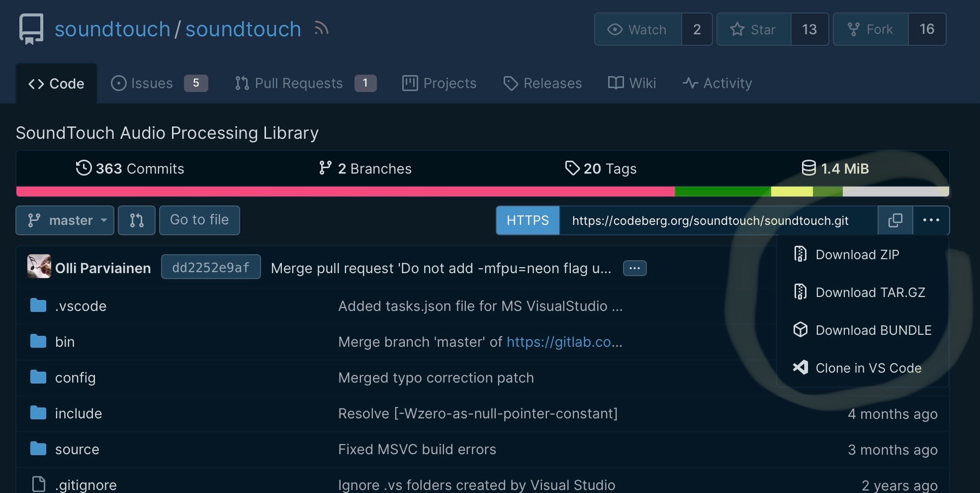980x493 pixels.
Task: View stargazers count 13
Action: pyautogui.click(x=809, y=29)
